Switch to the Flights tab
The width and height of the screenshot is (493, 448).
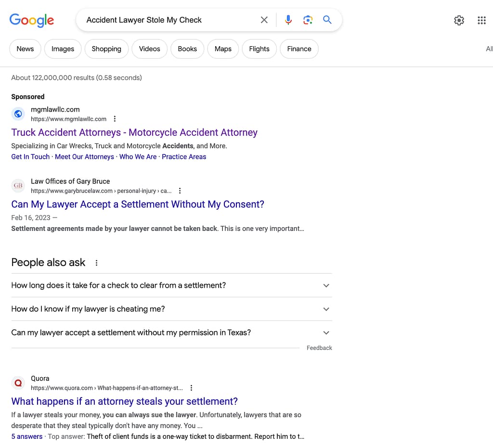(259, 49)
